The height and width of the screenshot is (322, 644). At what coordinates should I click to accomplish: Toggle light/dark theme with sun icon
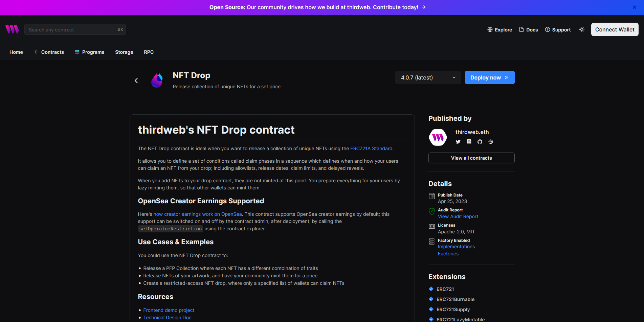[x=581, y=29]
